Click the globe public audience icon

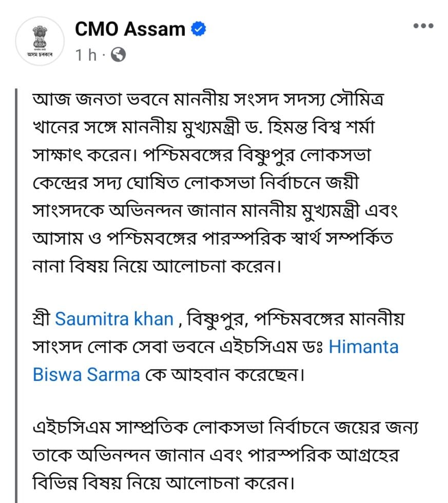[x=119, y=55]
